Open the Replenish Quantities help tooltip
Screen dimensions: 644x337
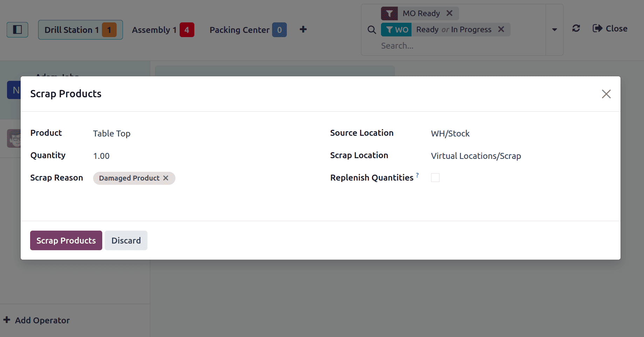(x=417, y=175)
